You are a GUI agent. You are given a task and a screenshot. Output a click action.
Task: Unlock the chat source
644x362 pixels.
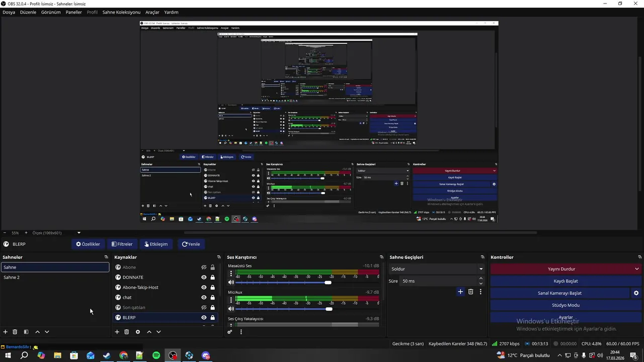tap(213, 298)
